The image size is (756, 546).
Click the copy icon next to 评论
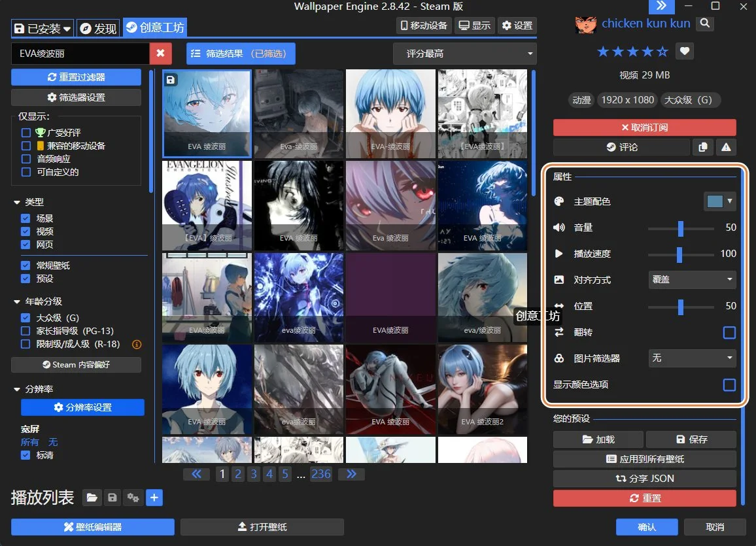click(x=703, y=147)
